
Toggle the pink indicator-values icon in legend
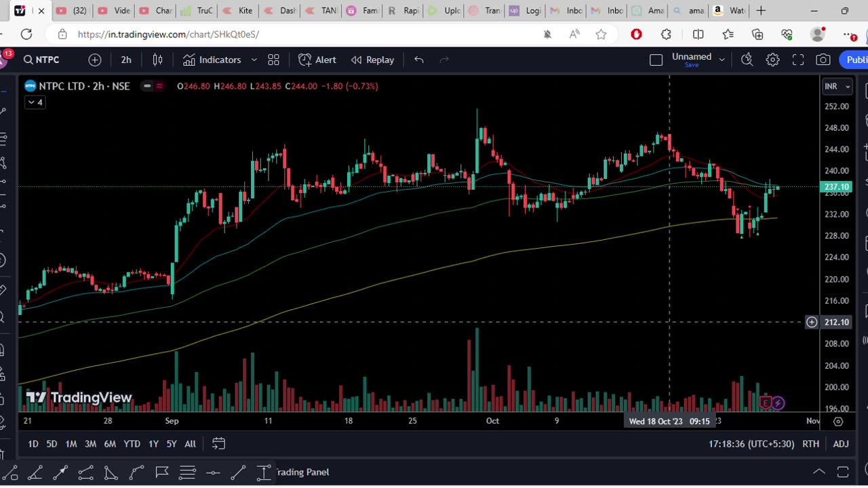(159, 86)
